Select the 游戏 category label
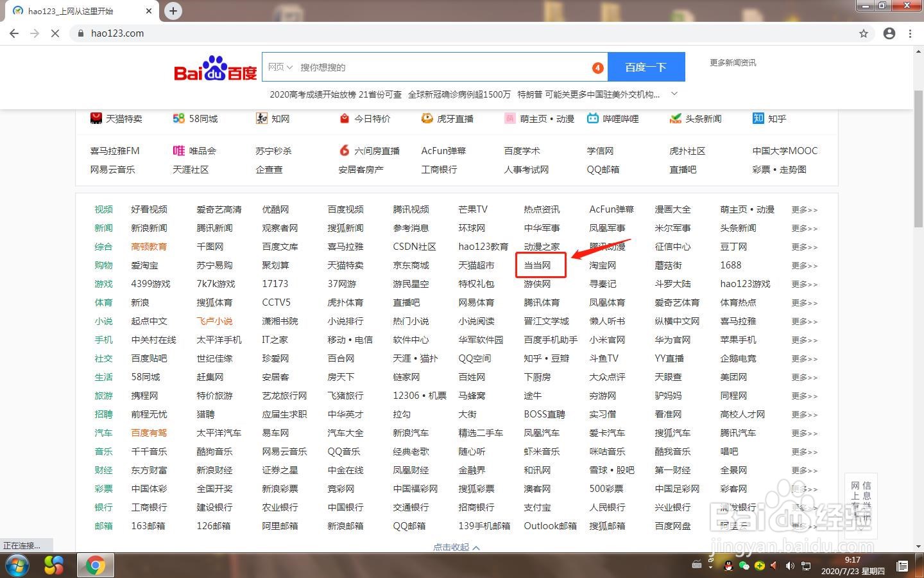 click(103, 284)
